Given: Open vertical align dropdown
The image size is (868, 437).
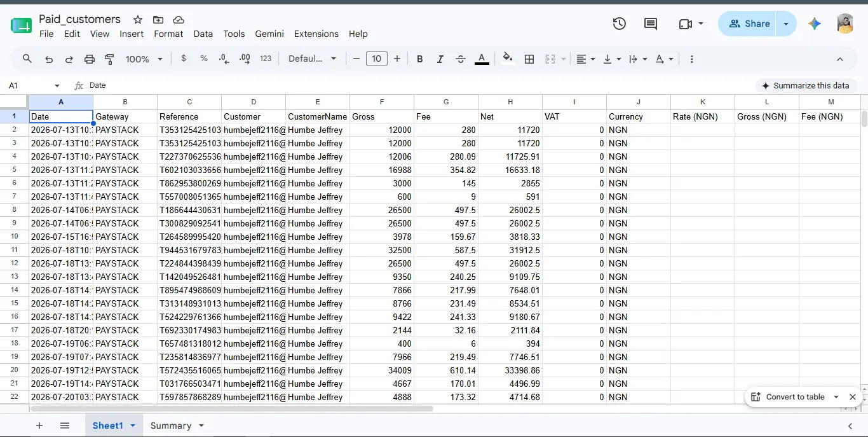Looking at the screenshot, I should (611, 59).
